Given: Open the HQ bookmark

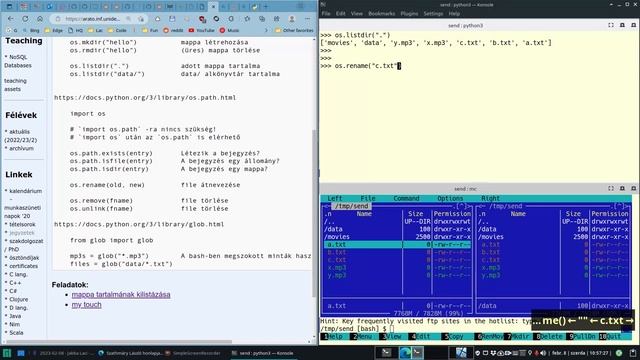Looking at the screenshot, I should (x=76, y=30).
